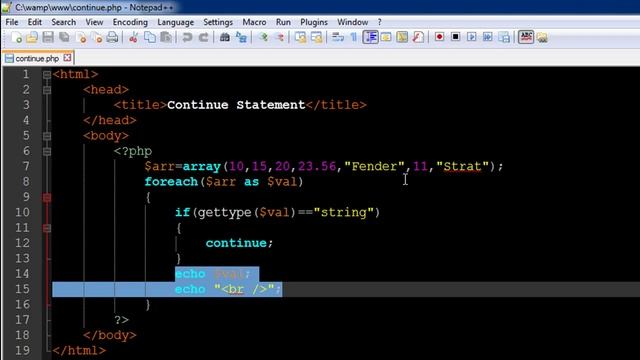Image resolution: width=640 pixels, height=360 pixels.
Task: Open the Macro menu
Action: (254, 22)
